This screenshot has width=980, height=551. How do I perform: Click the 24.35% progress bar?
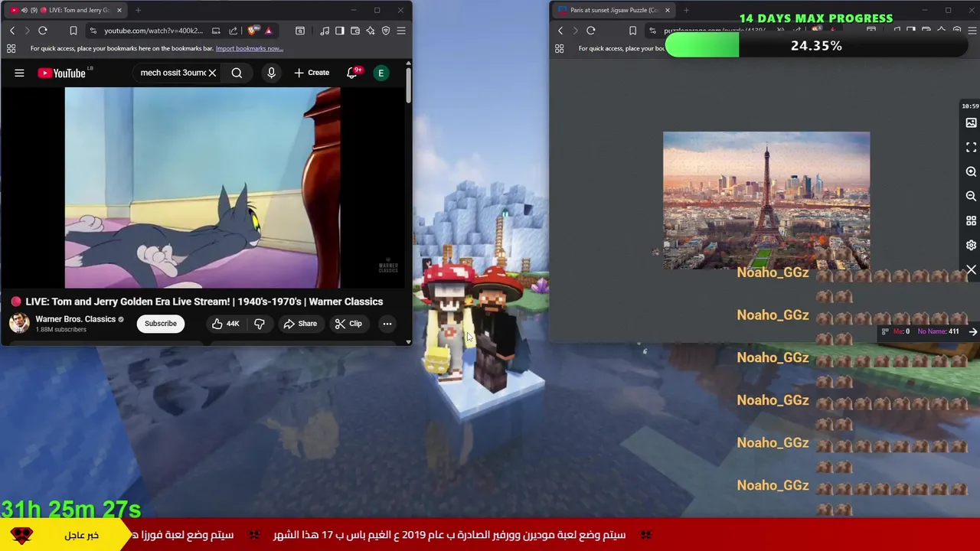[x=816, y=46]
